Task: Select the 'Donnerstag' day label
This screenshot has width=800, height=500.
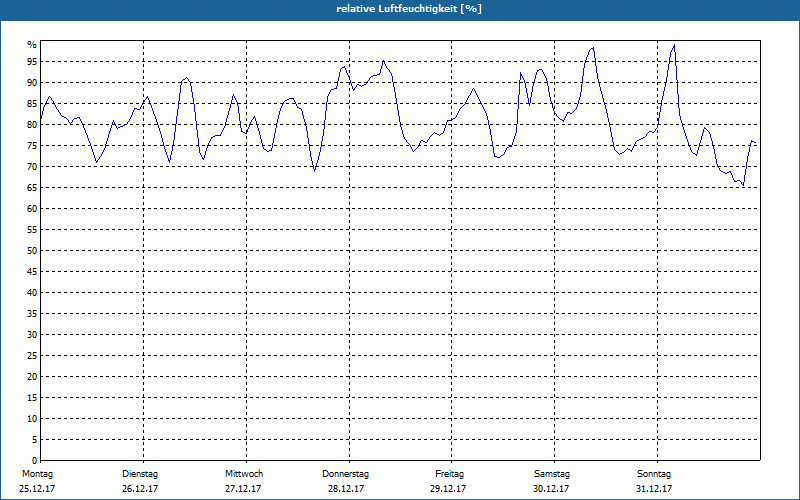Action: tap(345, 474)
